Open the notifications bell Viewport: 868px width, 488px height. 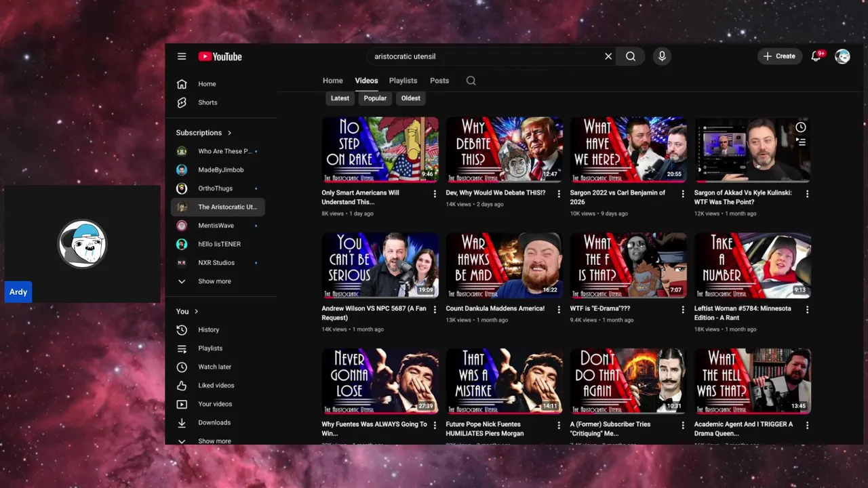tap(816, 56)
